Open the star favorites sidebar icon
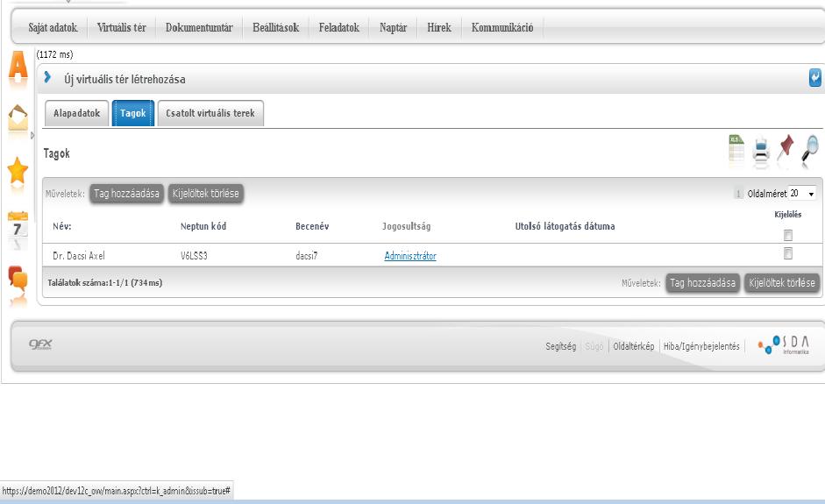This screenshot has height=504, width=825. click(x=18, y=170)
